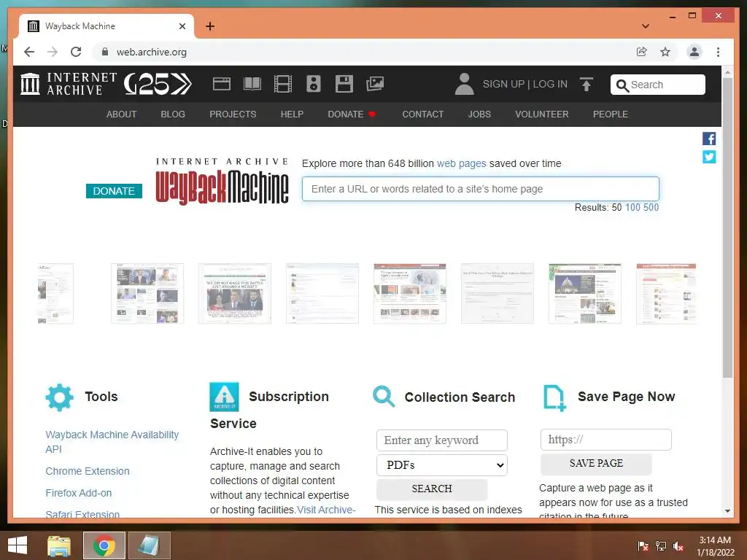Screen dimensions: 747x560
Task: Open the Audio speaker icon
Action: (314, 84)
